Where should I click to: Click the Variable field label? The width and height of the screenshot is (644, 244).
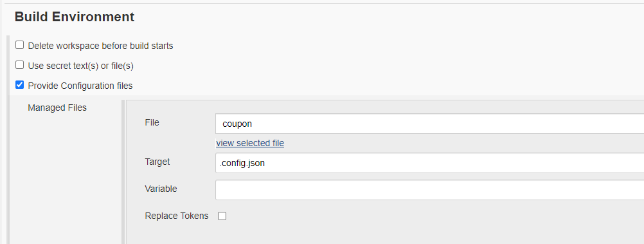coord(161,189)
